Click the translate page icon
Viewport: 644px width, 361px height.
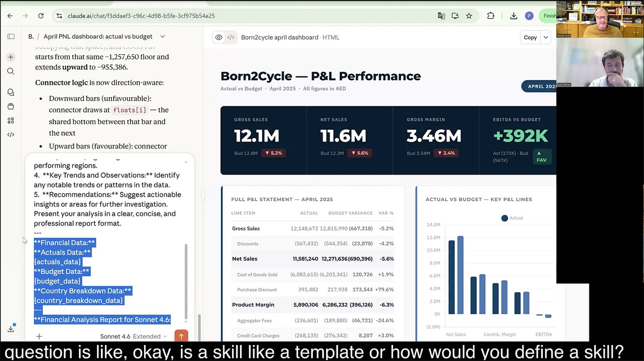441,15
